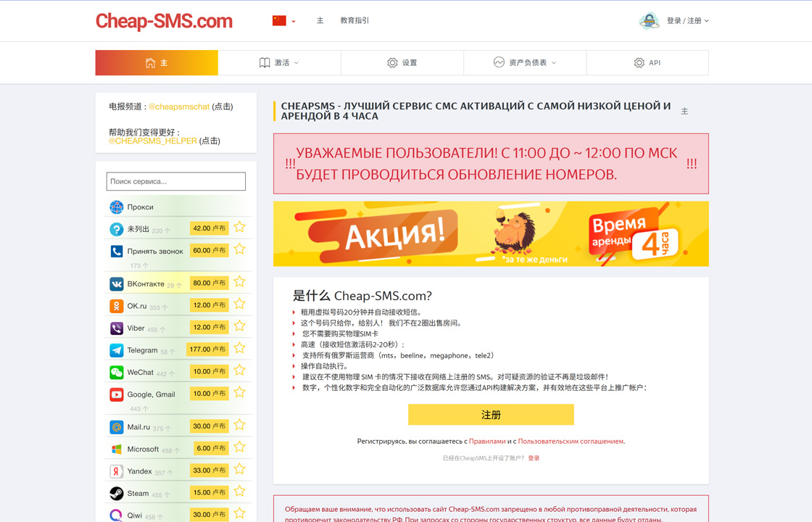Image resolution: width=812 pixels, height=522 pixels.
Task: Favorite WeChat with its star
Action: click(239, 370)
